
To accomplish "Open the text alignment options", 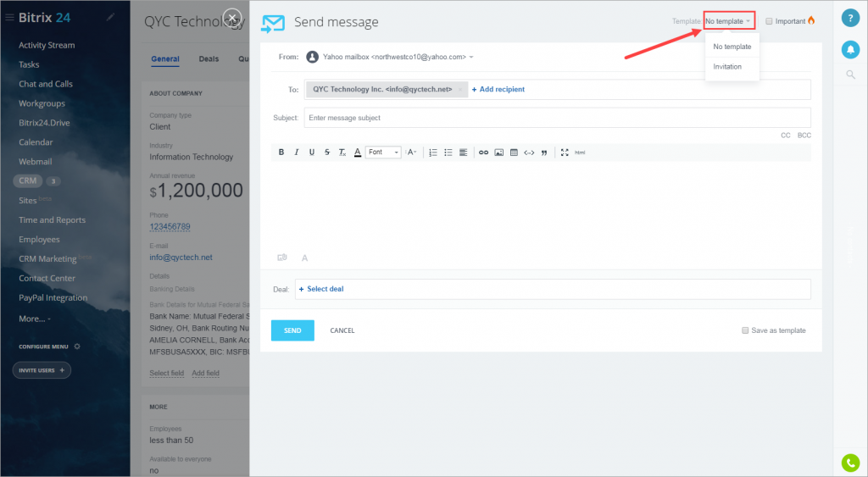I will tap(464, 153).
